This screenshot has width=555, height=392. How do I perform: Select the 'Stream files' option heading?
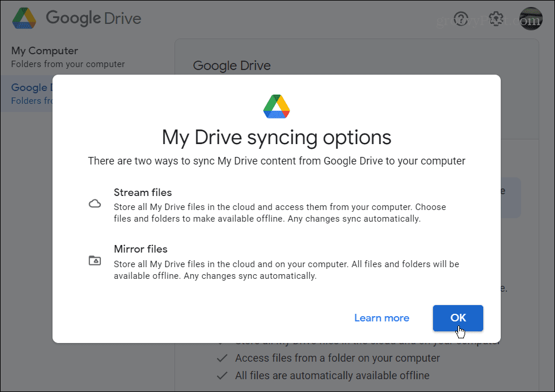[142, 192]
